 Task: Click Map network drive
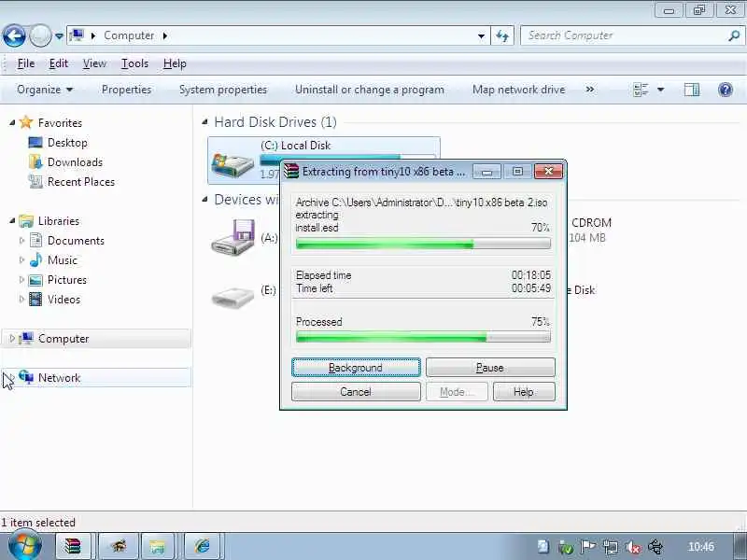point(519,90)
